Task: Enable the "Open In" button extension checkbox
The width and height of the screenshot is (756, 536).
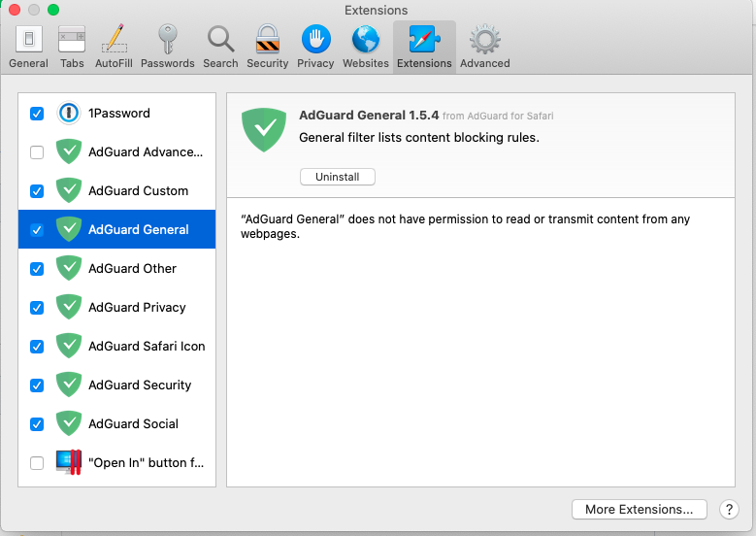Action: point(37,462)
